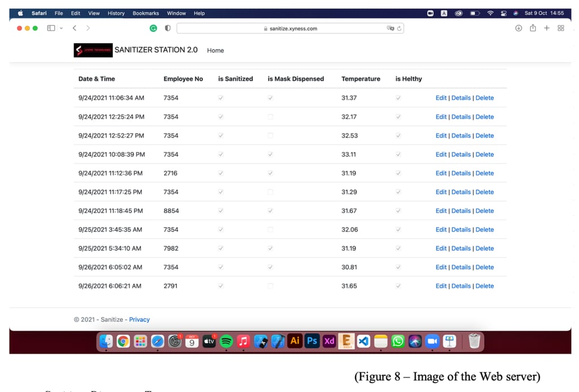Toggle is Mask Dispensed for 10:08:39 PM row
Viewport: 579px width, 392px height.
pos(270,154)
